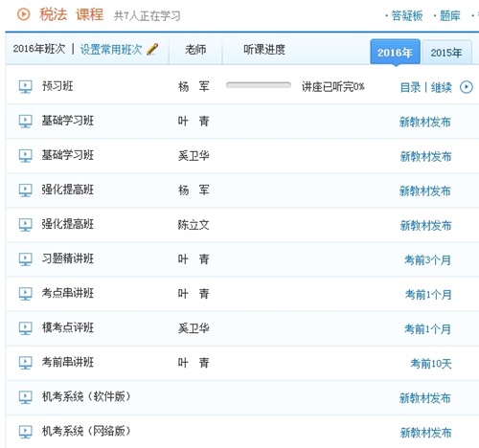Image resolution: width=479 pixels, height=448 pixels.
Task: Click the orange play icon beside 税法 课程
Action: (23, 14)
